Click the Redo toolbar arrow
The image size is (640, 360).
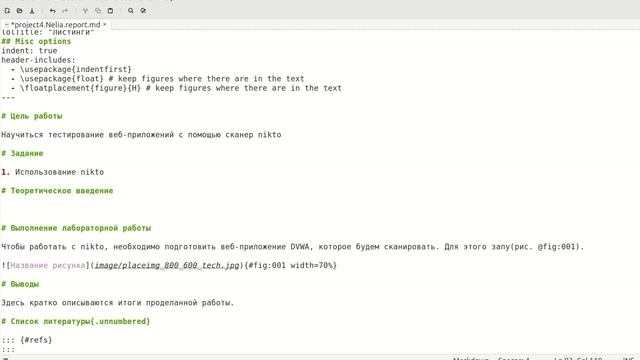tap(65, 11)
